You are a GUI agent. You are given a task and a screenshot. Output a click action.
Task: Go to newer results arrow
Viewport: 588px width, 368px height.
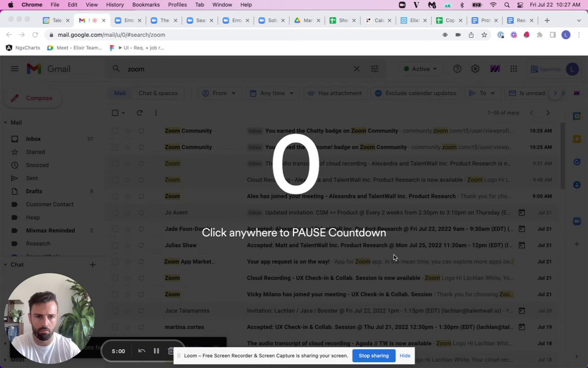click(x=531, y=112)
